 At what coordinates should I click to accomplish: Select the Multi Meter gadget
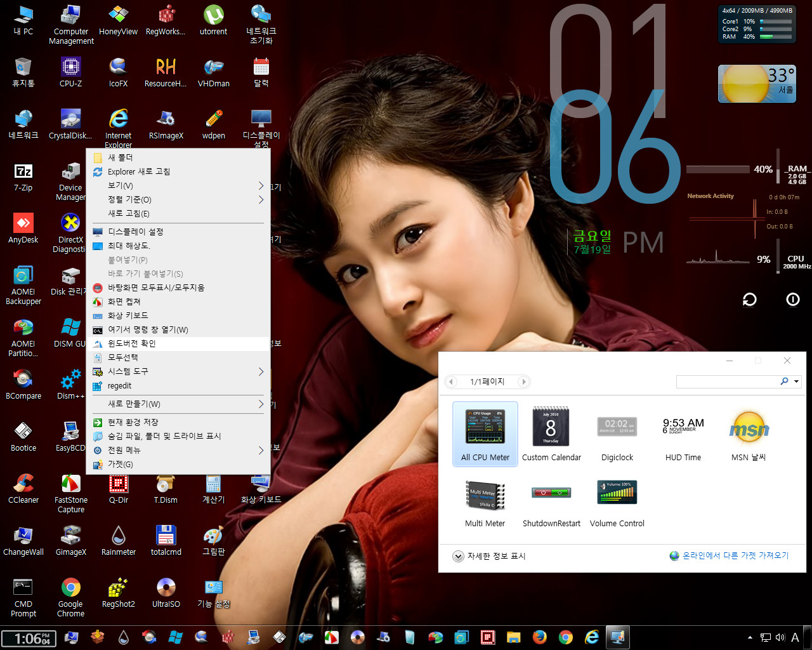(485, 501)
